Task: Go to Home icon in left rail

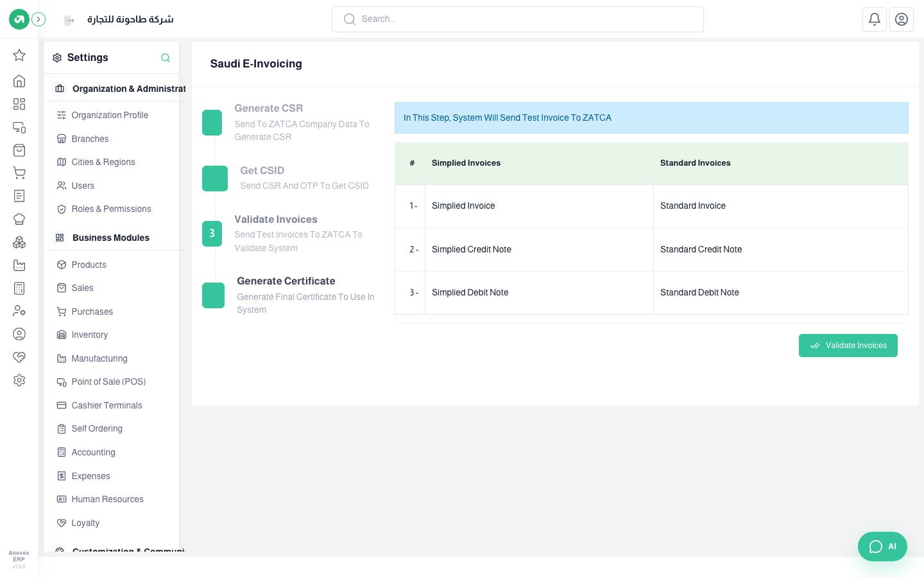Action: click(19, 81)
